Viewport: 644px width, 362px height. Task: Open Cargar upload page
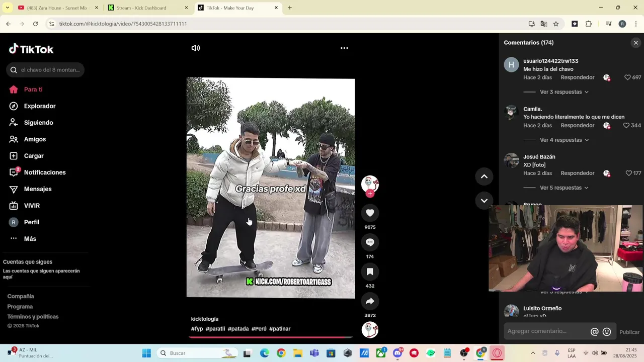pyautogui.click(x=27, y=156)
